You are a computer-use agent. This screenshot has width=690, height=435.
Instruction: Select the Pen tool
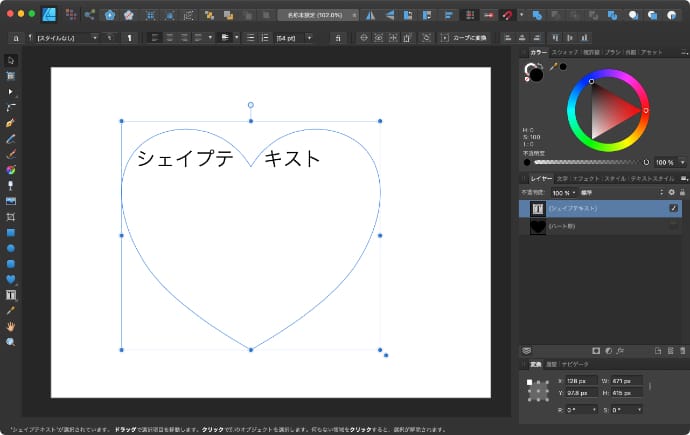coord(11,122)
